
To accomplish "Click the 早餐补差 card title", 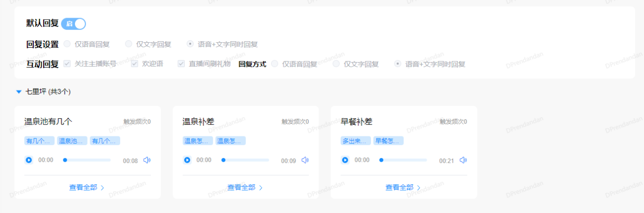I will [356, 122].
